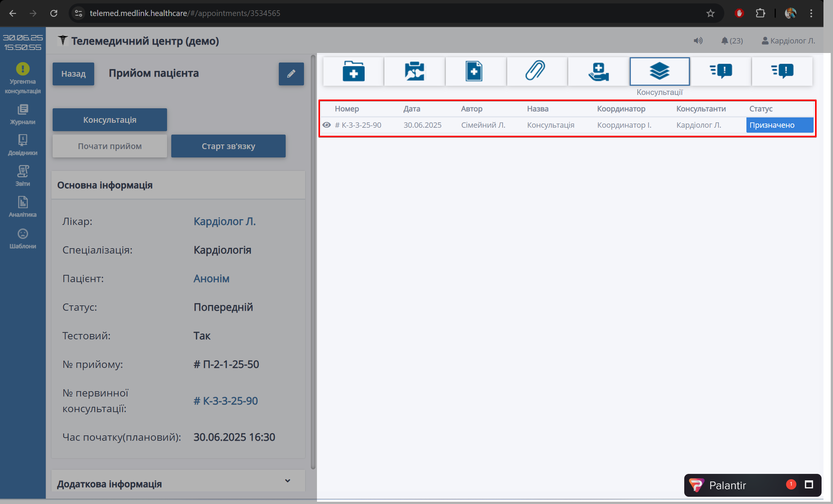Image resolution: width=833 pixels, height=504 pixels.
Task: Open the medical document tab icon
Action: tap(474, 71)
